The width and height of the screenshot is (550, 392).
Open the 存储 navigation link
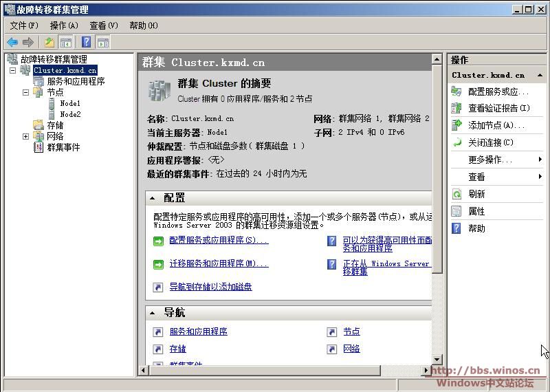point(177,349)
